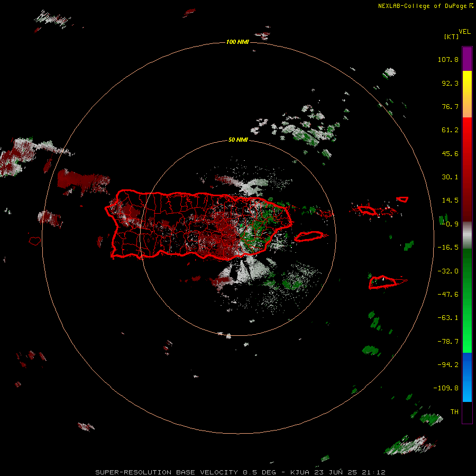Select the 45.6 scale value
The width and height of the screenshot is (476, 476).
coord(450,153)
